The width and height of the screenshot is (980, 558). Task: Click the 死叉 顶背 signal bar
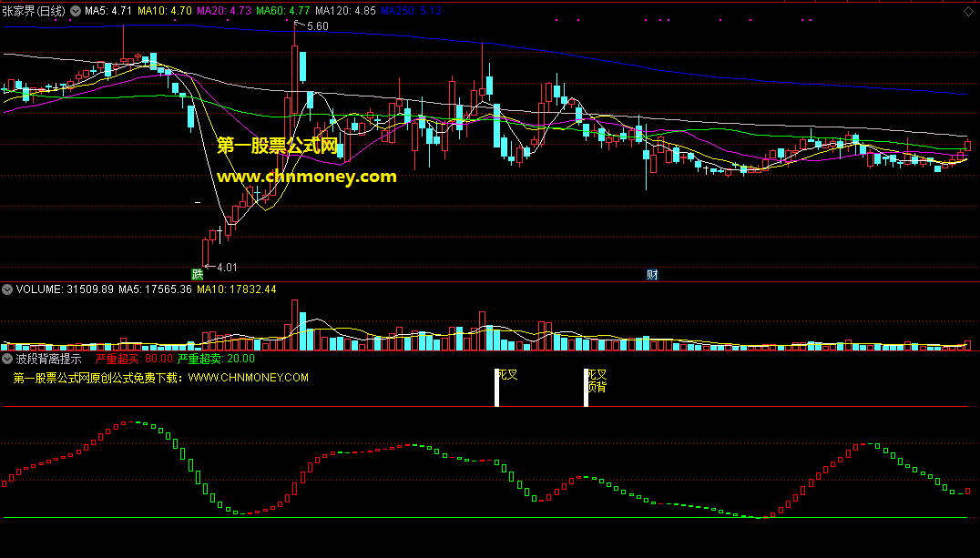587,388
